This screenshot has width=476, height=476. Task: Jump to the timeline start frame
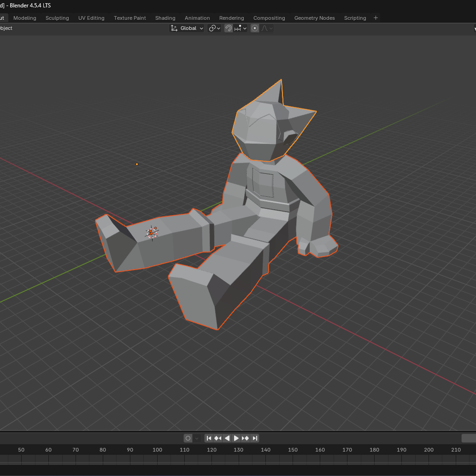tap(209, 438)
